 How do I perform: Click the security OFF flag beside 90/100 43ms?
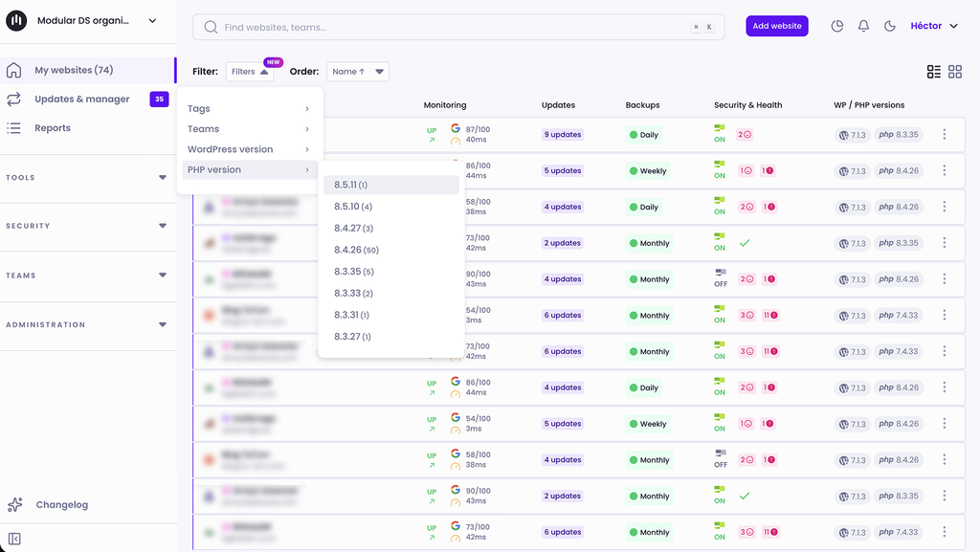click(721, 278)
